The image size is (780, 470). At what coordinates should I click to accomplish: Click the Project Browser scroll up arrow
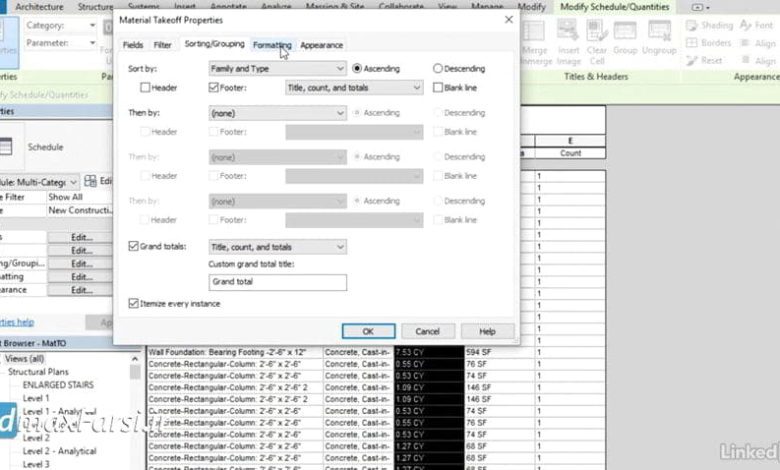click(x=135, y=359)
